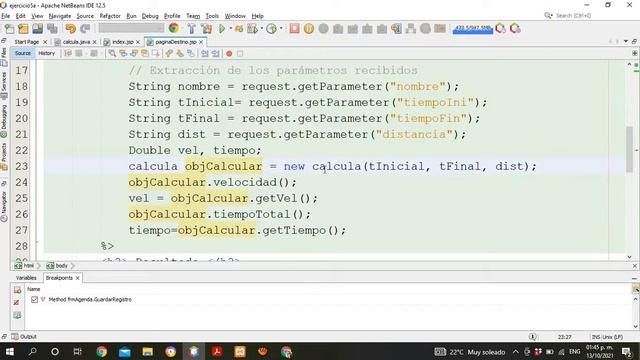Switch to the Start Page tab

click(x=27, y=42)
